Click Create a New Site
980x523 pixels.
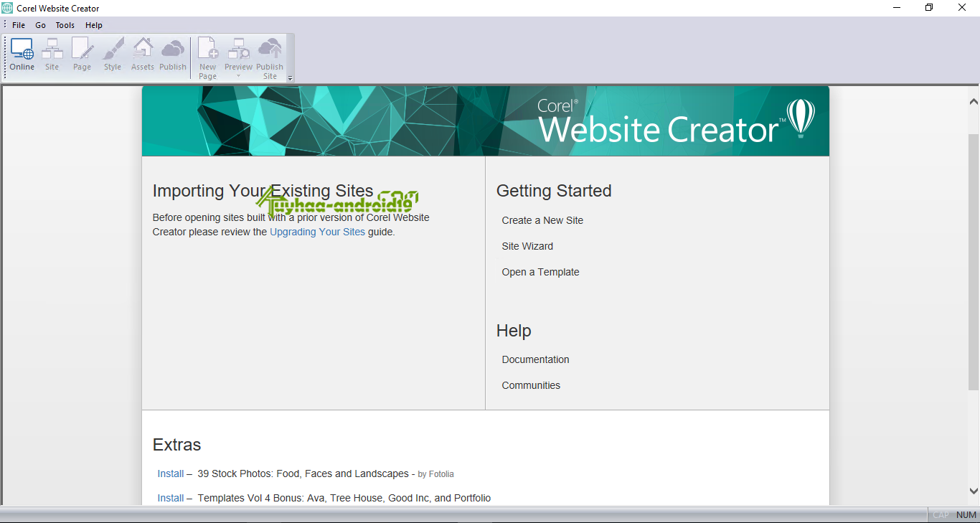(x=542, y=220)
